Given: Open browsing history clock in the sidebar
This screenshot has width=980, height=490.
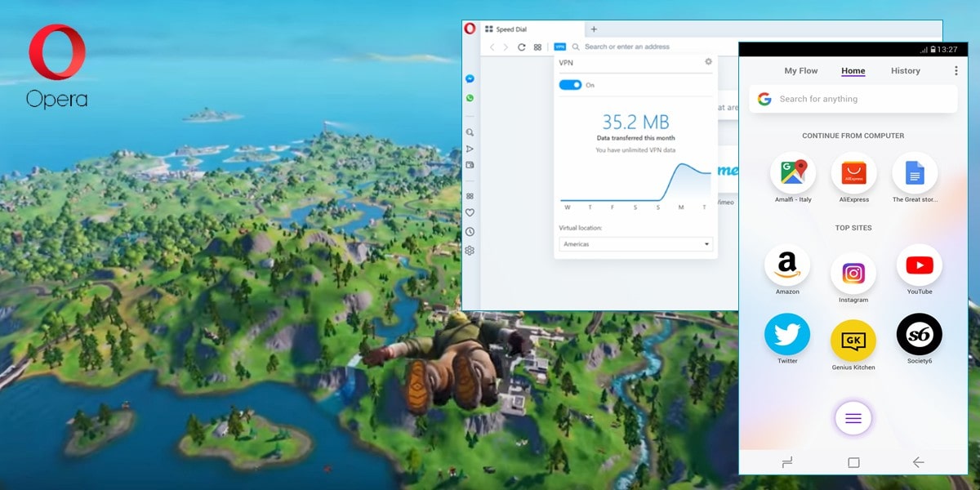Looking at the screenshot, I should [470, 232].
